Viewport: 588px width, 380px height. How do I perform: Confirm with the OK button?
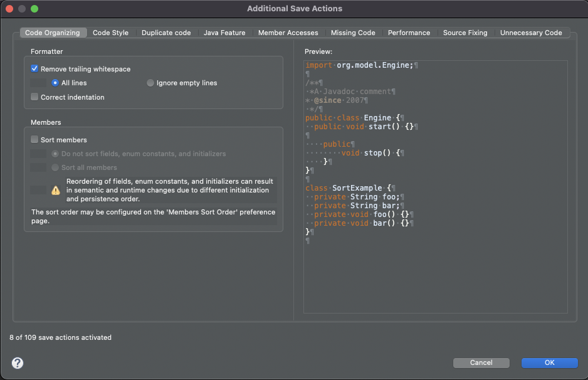(549, 362)
